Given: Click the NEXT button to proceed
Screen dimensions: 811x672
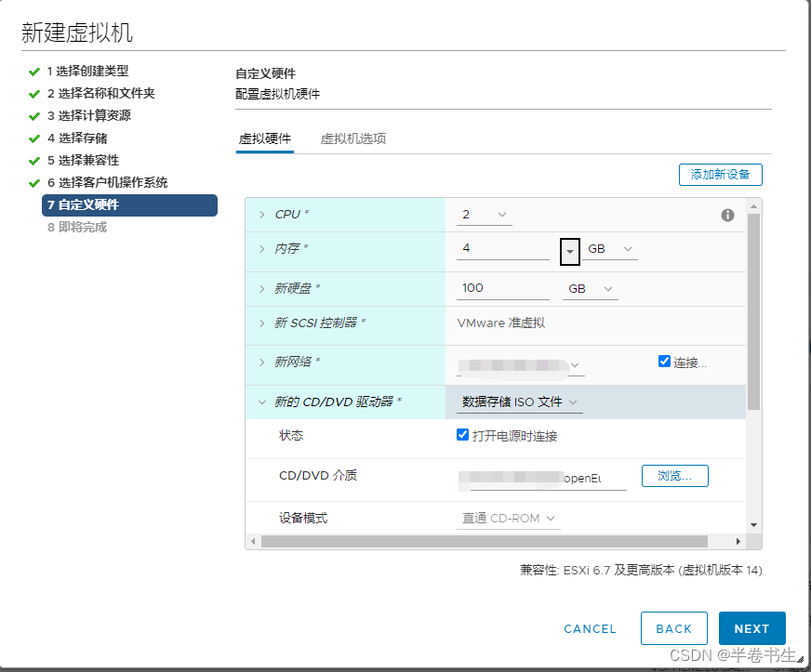Looking at the screenshot, I should point(752,628).
